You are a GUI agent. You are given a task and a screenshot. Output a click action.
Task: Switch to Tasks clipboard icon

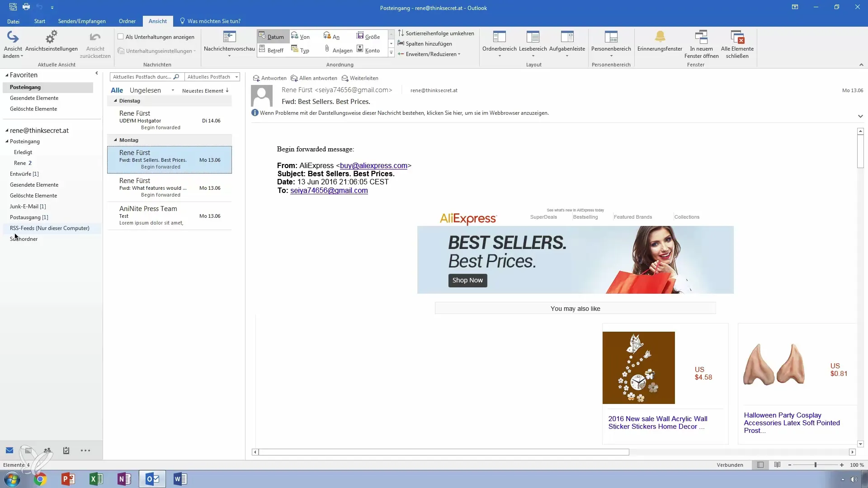pos(66,450)
